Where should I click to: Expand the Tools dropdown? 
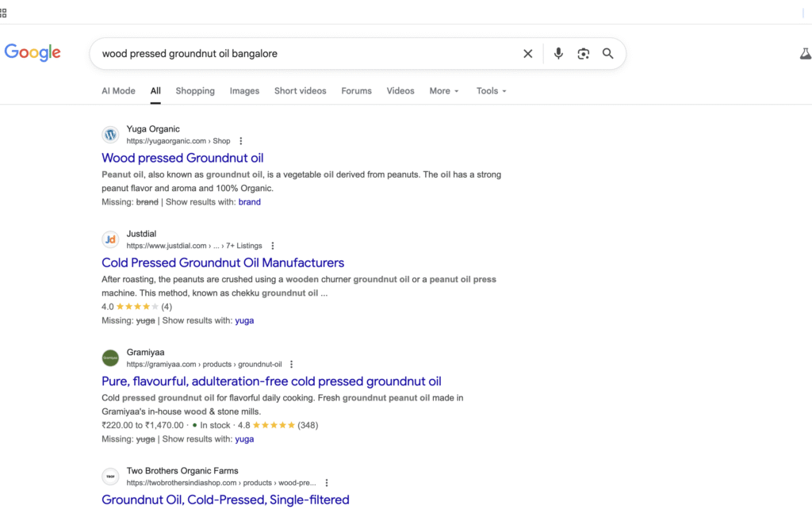pos(491,91)
